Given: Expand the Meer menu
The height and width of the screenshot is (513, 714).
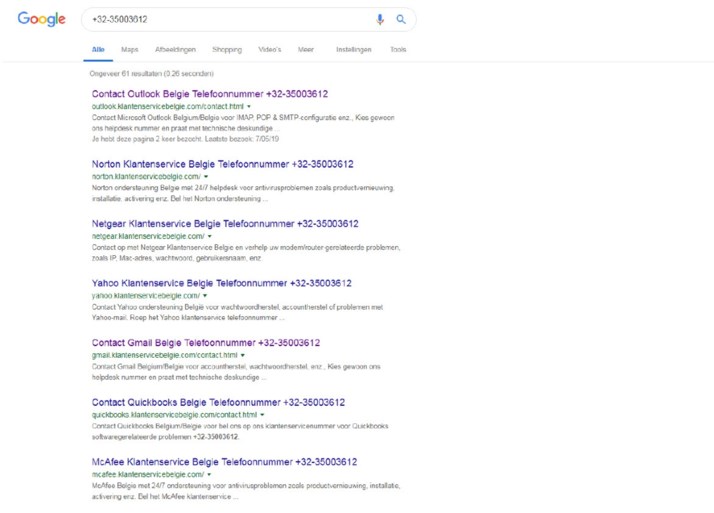Looking at the screenshot, I should (x=306, y=50).
